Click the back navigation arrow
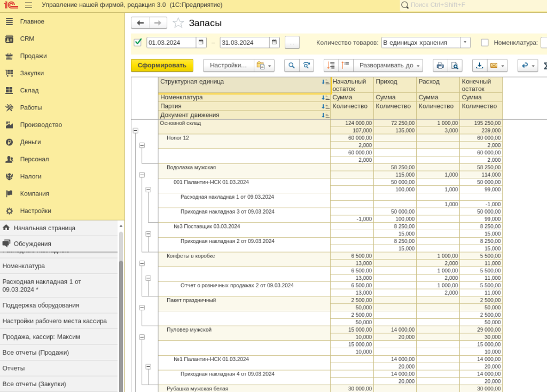The width and height of the screenshot is (547, 392). pos(140,23)
